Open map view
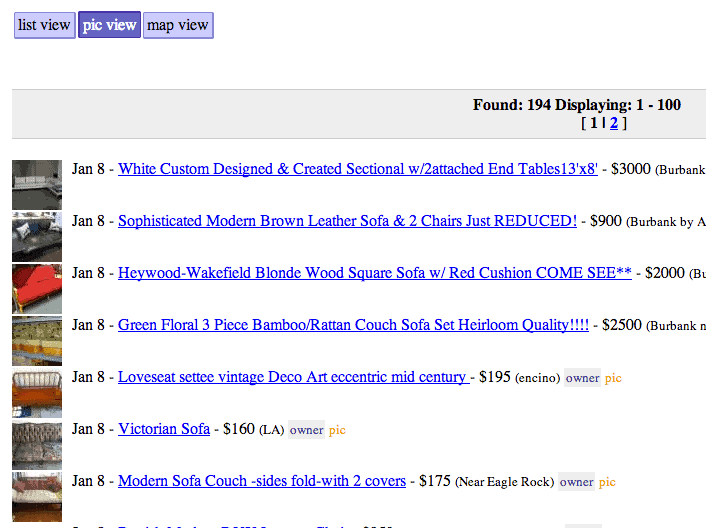 tap(178, 25)
